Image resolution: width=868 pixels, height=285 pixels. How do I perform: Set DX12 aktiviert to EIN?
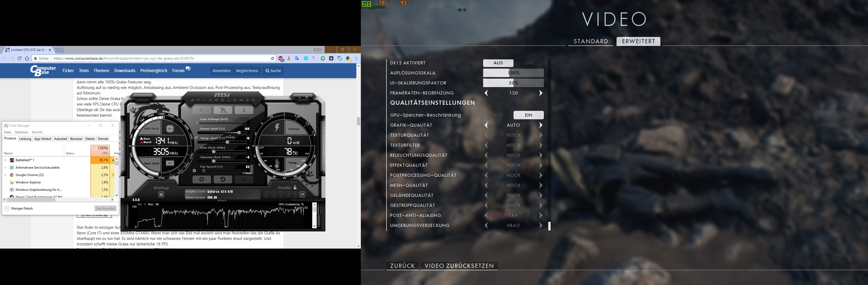(x=528, y=63)
